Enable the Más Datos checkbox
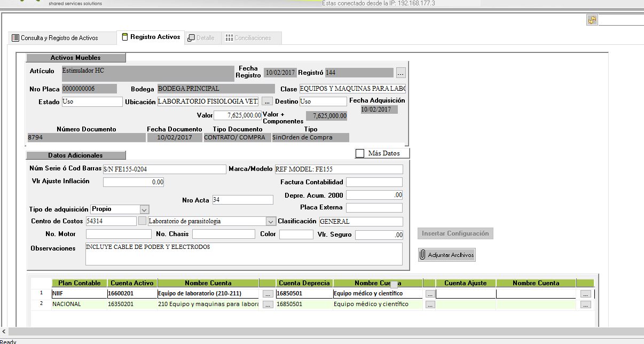644x344 pixels. pyautogui.click(x=360, y=153)
